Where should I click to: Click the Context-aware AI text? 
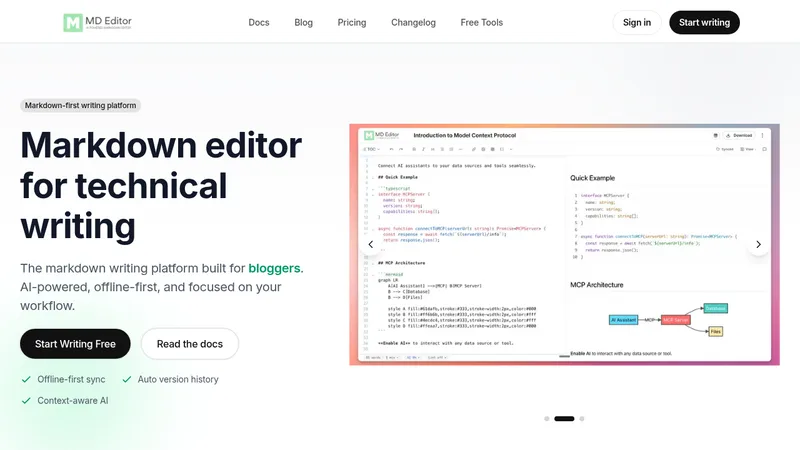[x=72, y=401]
